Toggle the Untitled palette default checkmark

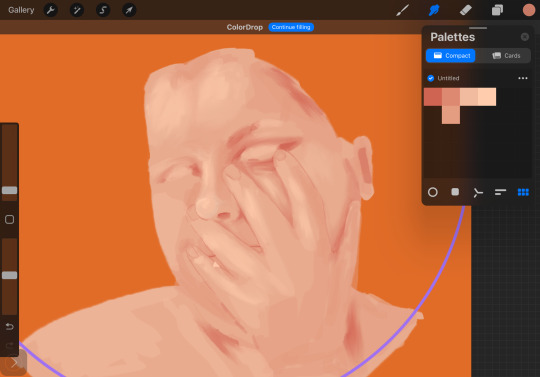click(430, 78)
